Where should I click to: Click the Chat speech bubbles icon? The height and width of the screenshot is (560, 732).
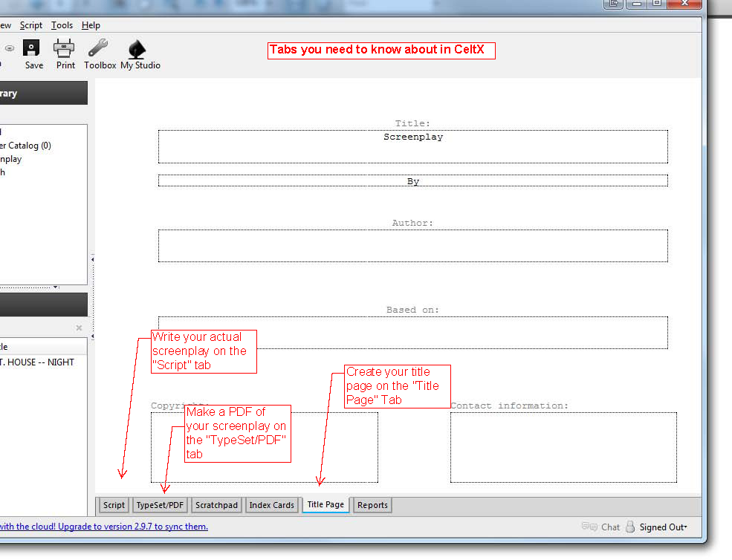point(589,527)
